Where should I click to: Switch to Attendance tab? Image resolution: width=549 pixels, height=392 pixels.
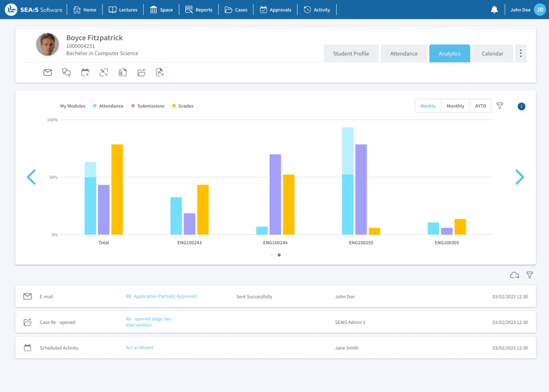point(404,53)
